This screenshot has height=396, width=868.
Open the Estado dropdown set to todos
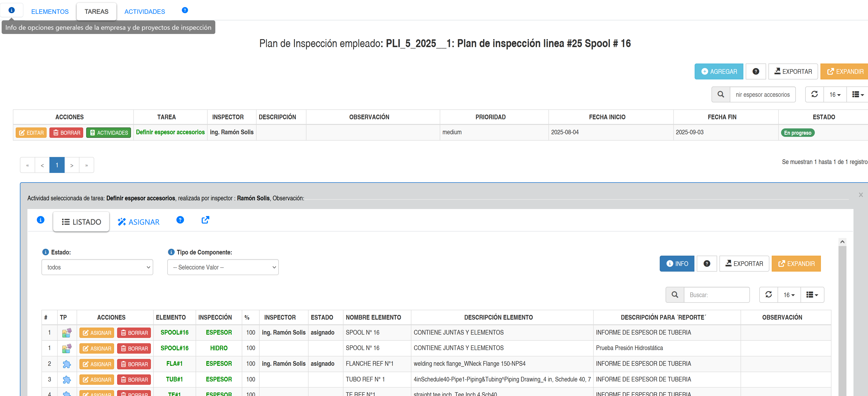click(97, 267)
